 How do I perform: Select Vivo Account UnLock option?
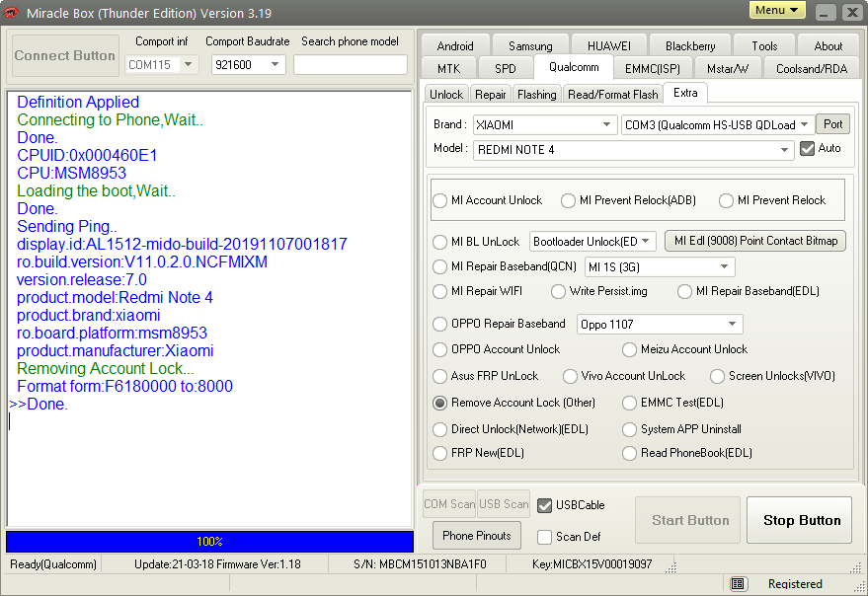[570, 376]
